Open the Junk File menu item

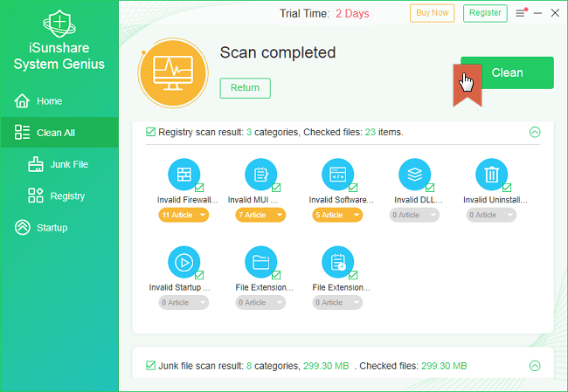point(59,164)
